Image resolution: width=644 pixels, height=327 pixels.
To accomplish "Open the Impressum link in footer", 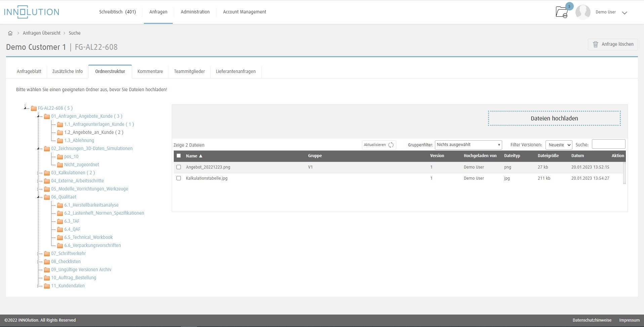I will point(629,320).
